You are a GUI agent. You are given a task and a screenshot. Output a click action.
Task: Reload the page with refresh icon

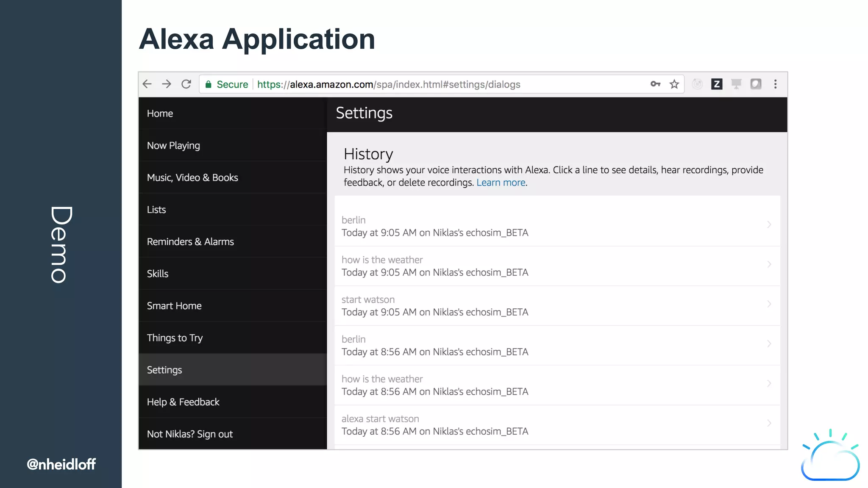(x=186, y=84)
